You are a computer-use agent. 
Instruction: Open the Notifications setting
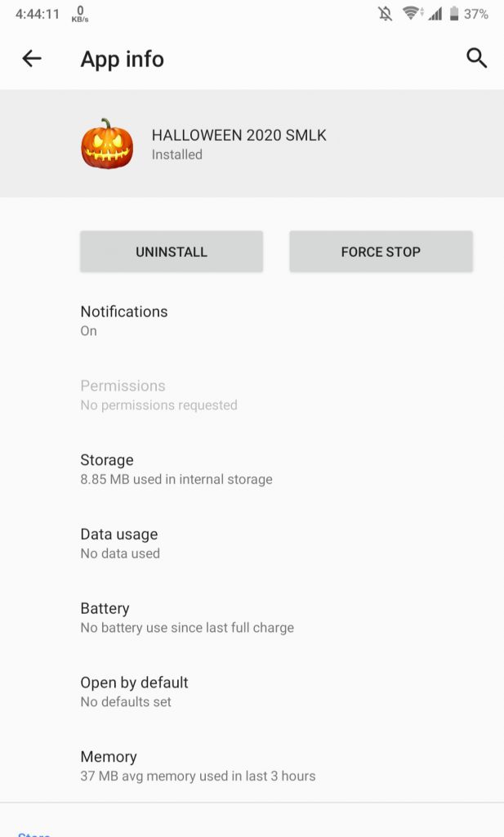pyautogui.click(x=252, y=320)
